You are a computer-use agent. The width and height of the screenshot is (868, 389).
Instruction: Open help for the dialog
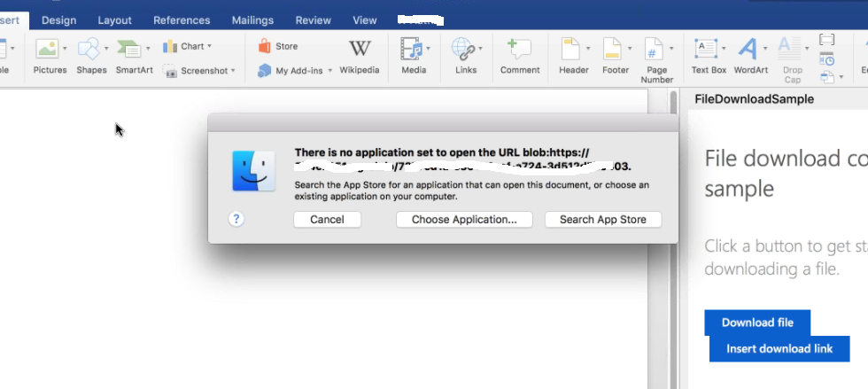pyautogui.click(x=236, y=219)
